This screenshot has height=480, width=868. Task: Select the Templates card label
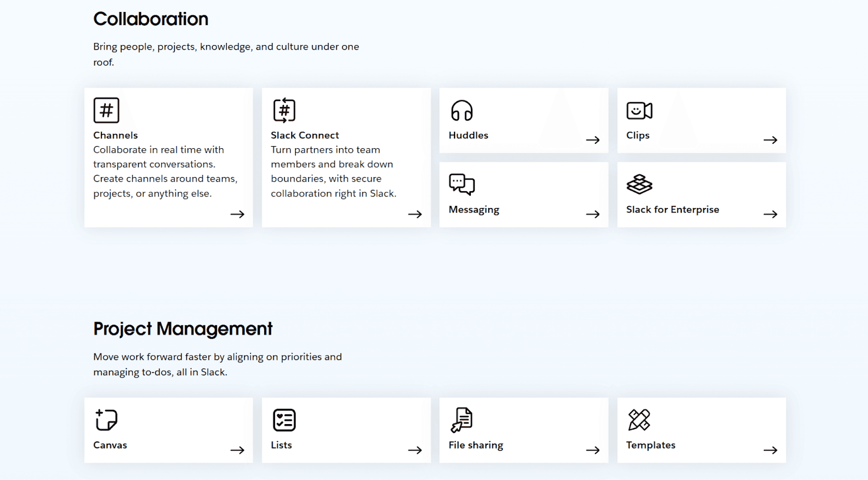(650, 445)
